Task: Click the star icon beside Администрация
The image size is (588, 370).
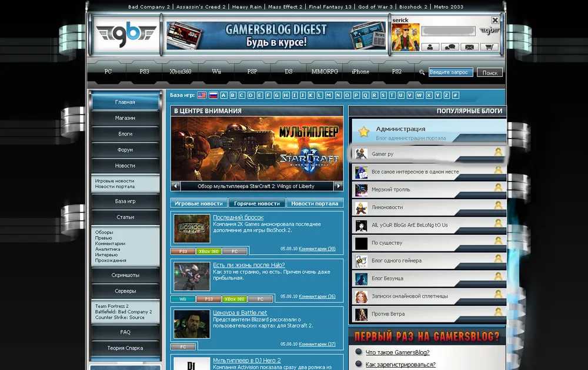Action: pyautogui.click(x=363, y=132)
